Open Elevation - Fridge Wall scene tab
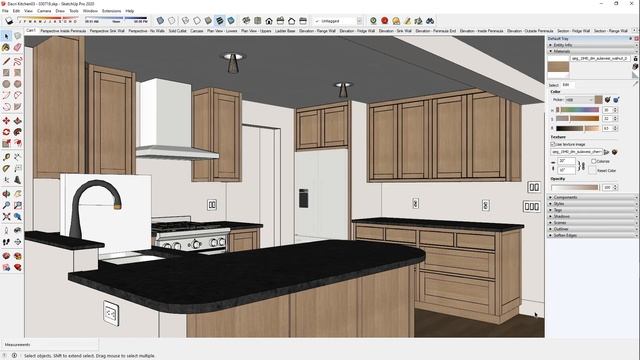Screen dimensions: 640x360 coord(357,31)
